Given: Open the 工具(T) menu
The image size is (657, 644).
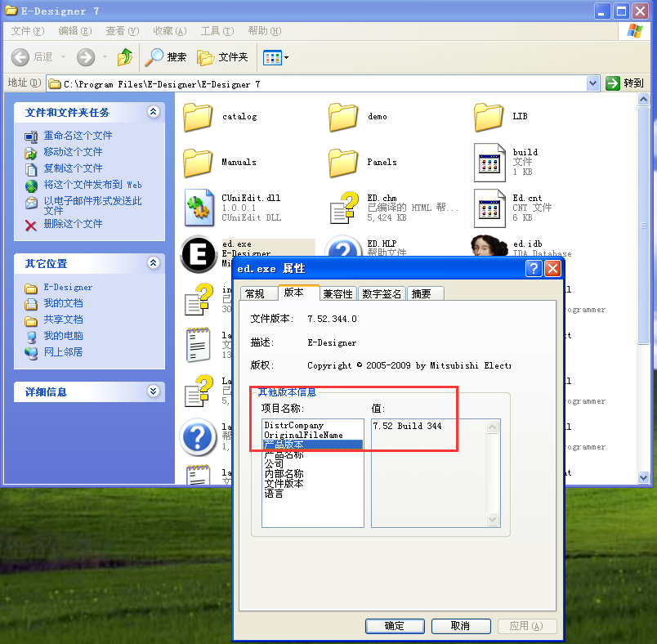Looking at the screenshot, I should tap(217, 31).
